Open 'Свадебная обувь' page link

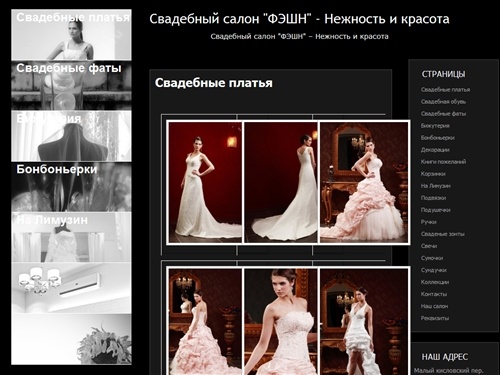pos(443,102)
